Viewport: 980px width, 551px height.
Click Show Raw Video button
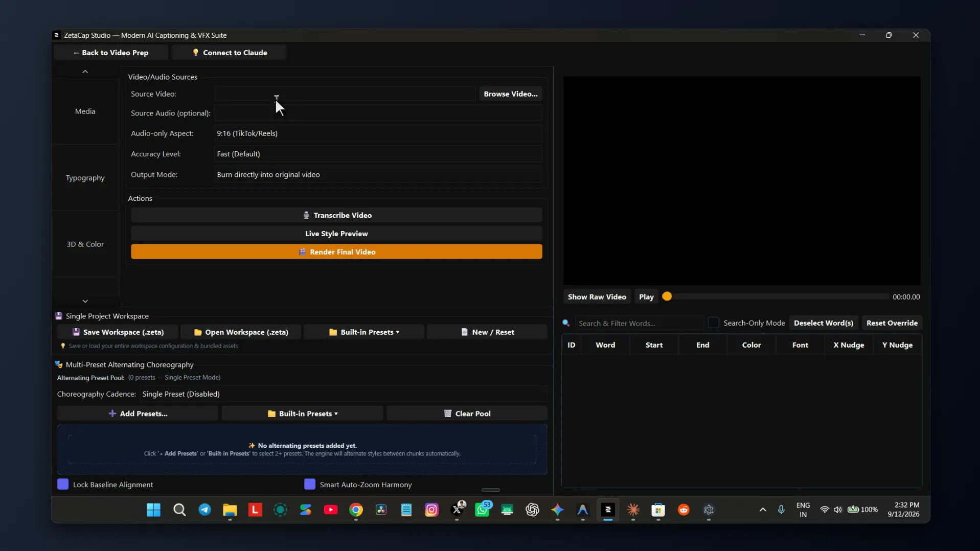pyautogui.click(x=597, y=297)
